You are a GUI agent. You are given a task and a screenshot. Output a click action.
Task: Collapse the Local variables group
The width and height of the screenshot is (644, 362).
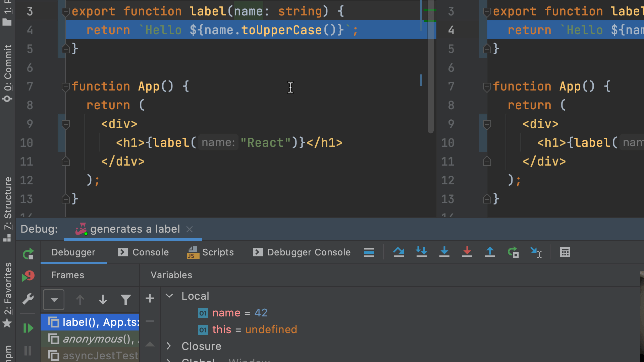click(169, 296)
